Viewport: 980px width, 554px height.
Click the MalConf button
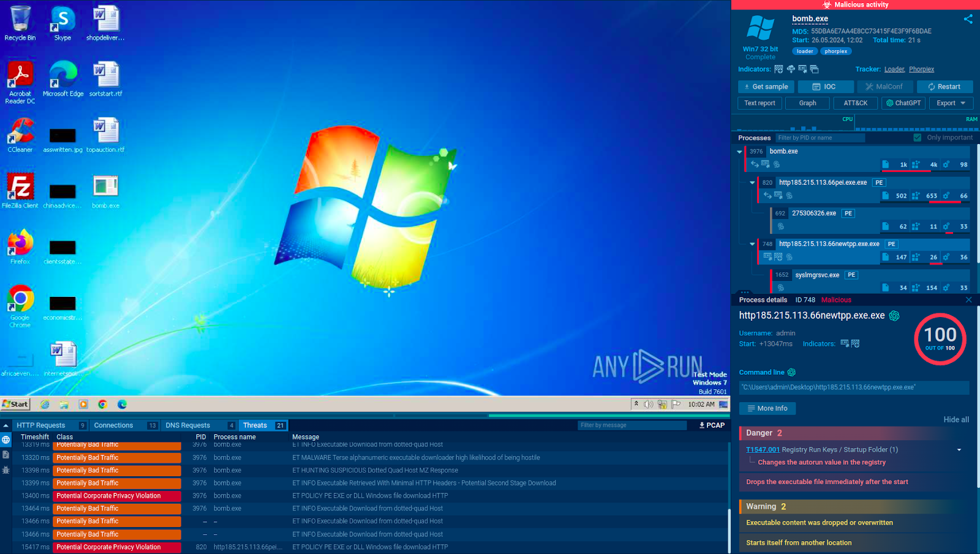884,87
